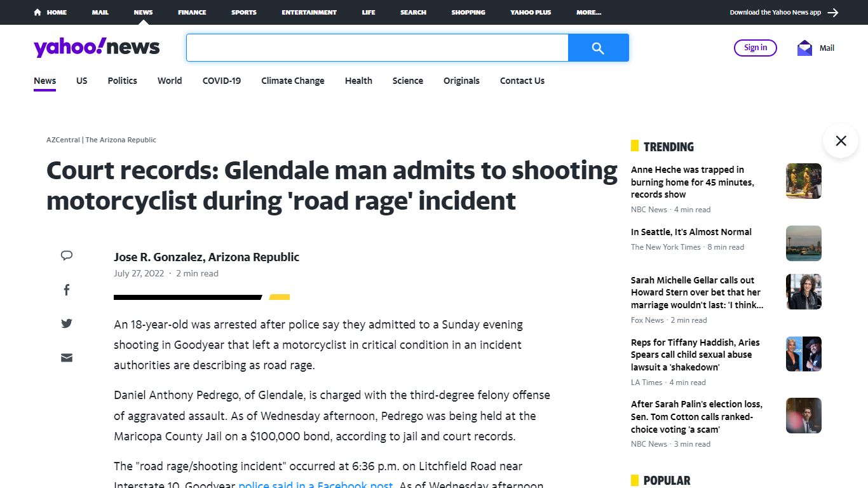Open Finance in the top navigation bar
The width and height of the screenshot is (868, 488).
(x=192, y=12)
